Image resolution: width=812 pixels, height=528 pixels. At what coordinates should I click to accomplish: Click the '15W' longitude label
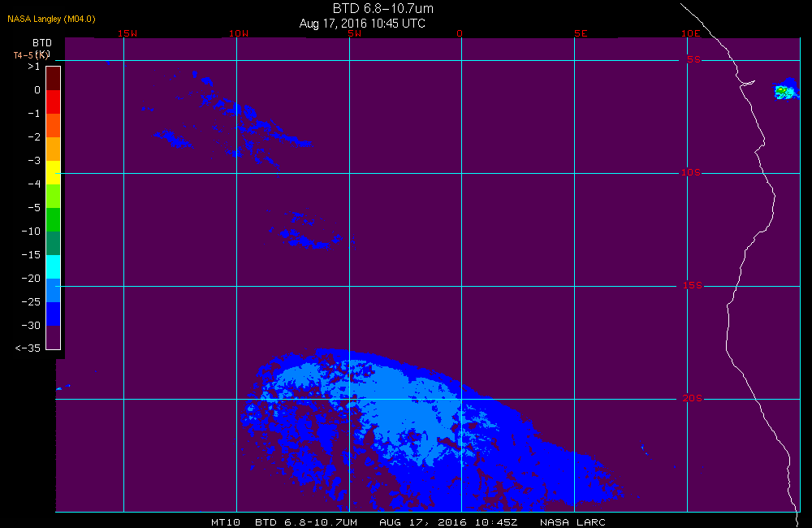coord(127,33)
